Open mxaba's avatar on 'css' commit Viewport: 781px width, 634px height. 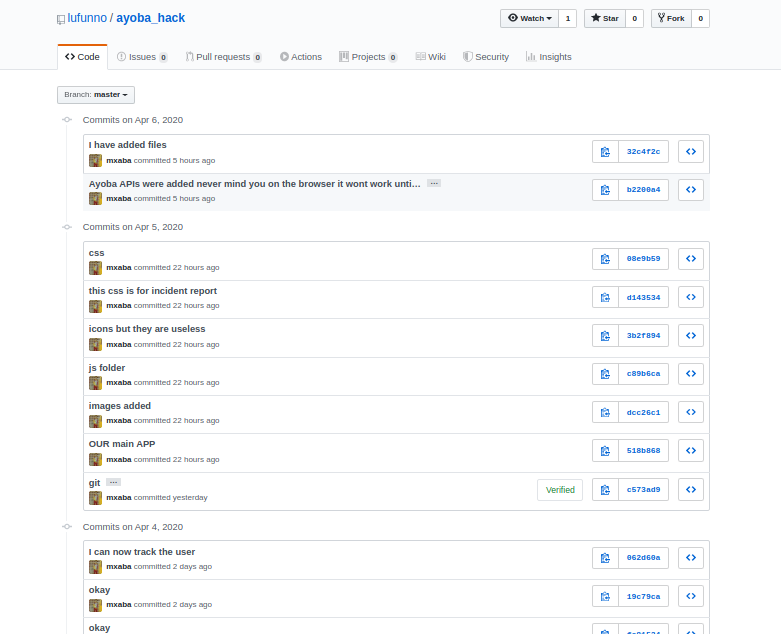96,268
